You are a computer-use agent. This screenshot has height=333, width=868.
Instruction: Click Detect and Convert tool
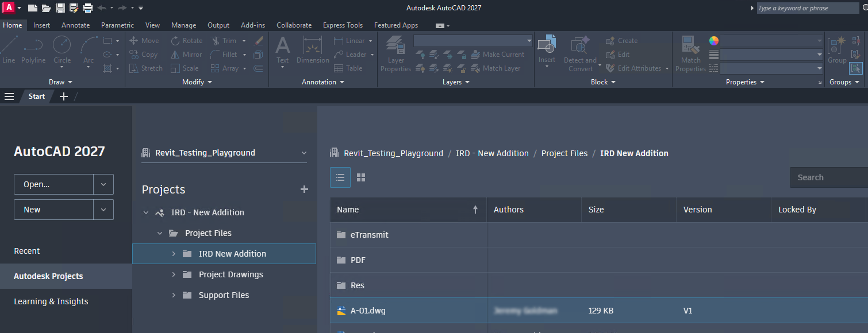point(580,53)
